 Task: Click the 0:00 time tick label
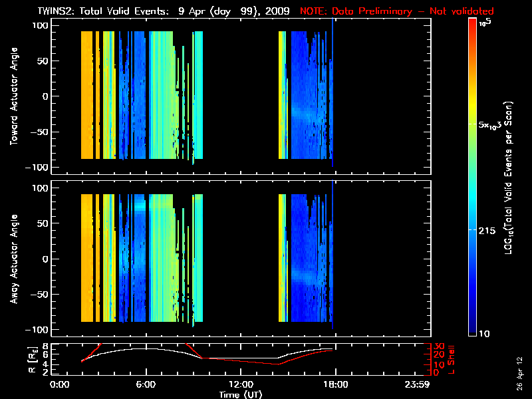click(x=60, y=384)
